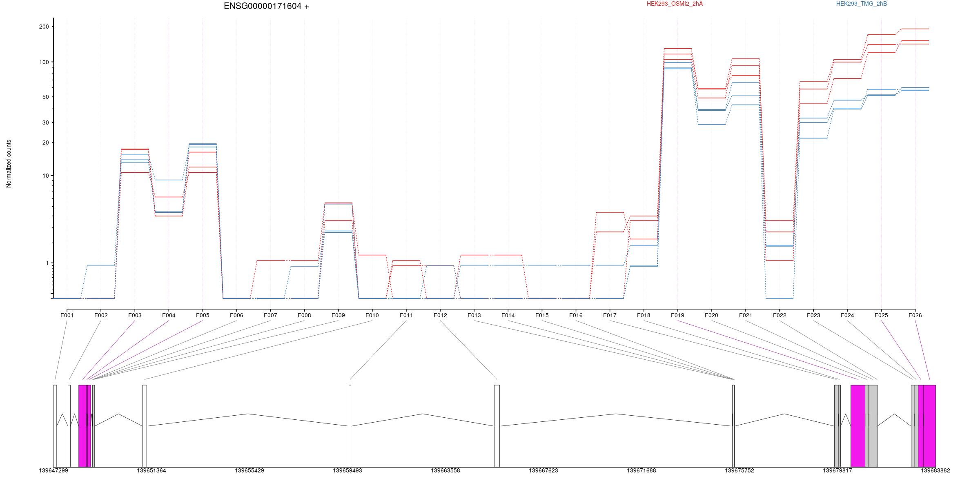Screen dimensions: 980x490
Task: Click genomic coordinate 139671688
Action: click(641, 470)
